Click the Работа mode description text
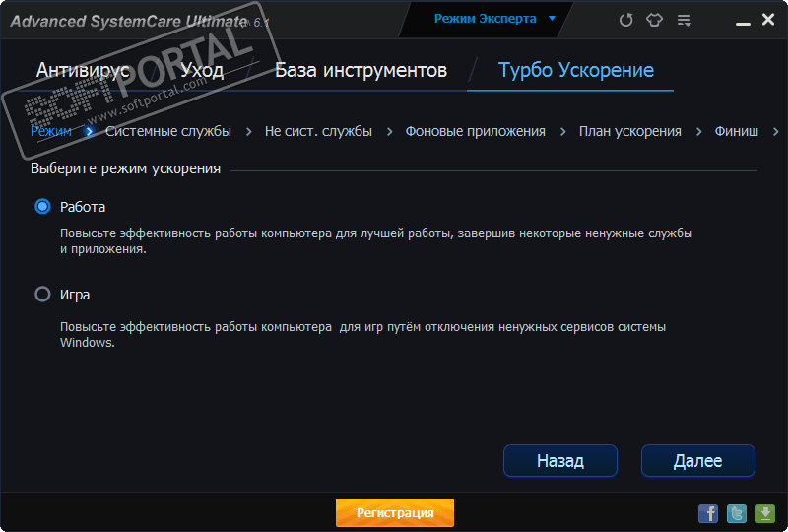788x532 pixels. tap(376, 240)
